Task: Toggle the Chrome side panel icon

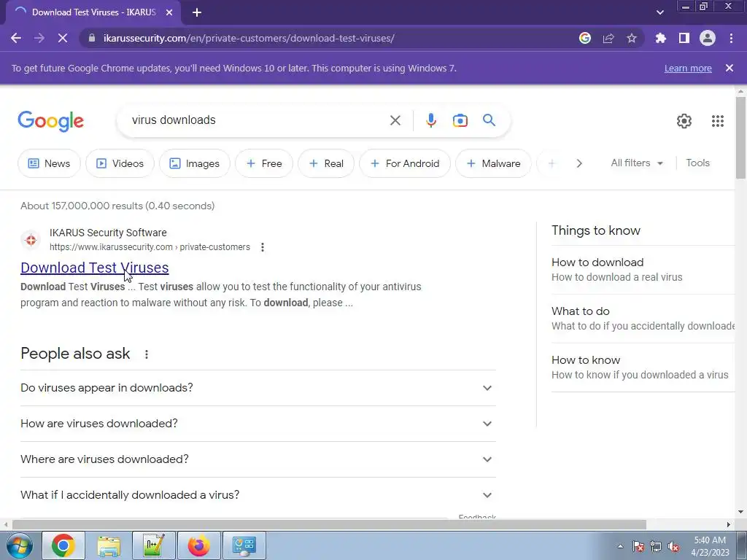Action: [684, 38]
